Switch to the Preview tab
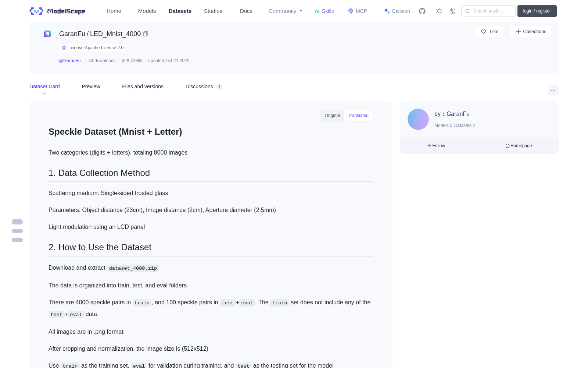 (x=91, y=86)
